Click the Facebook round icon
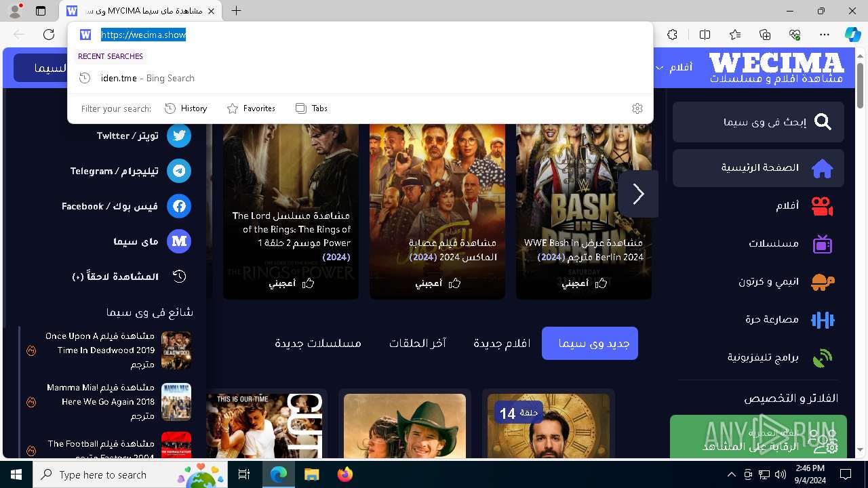The image size is (868, 488). (x=179, y=206)
